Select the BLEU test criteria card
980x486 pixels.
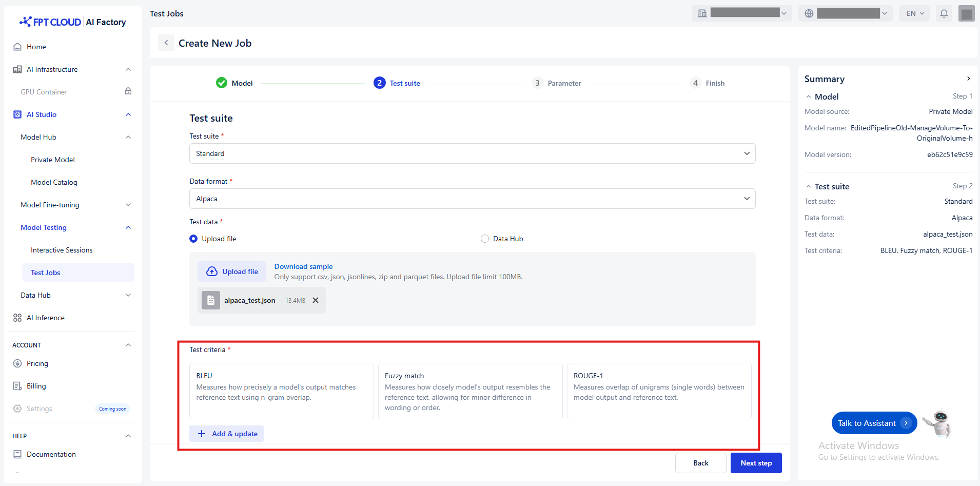281,391
